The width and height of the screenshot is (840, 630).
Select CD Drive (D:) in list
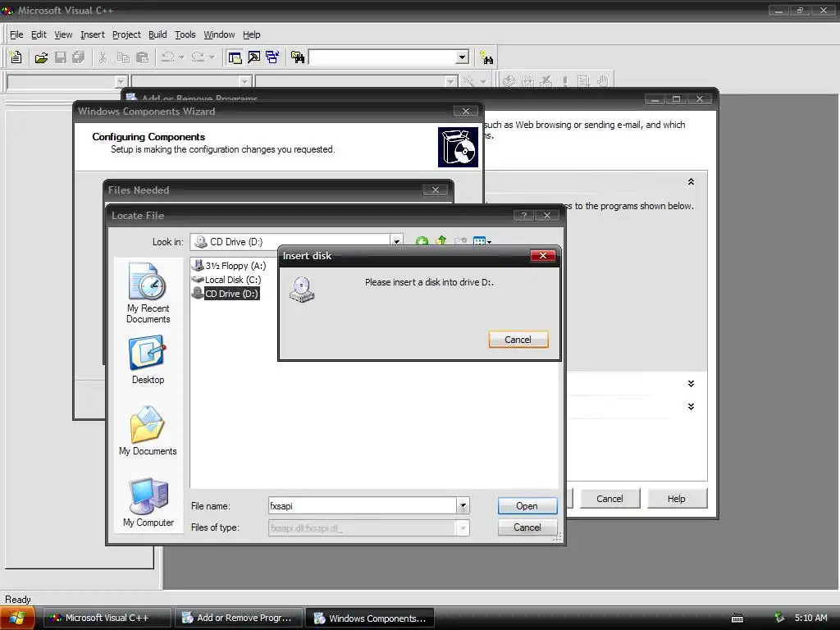pos(226,294)
